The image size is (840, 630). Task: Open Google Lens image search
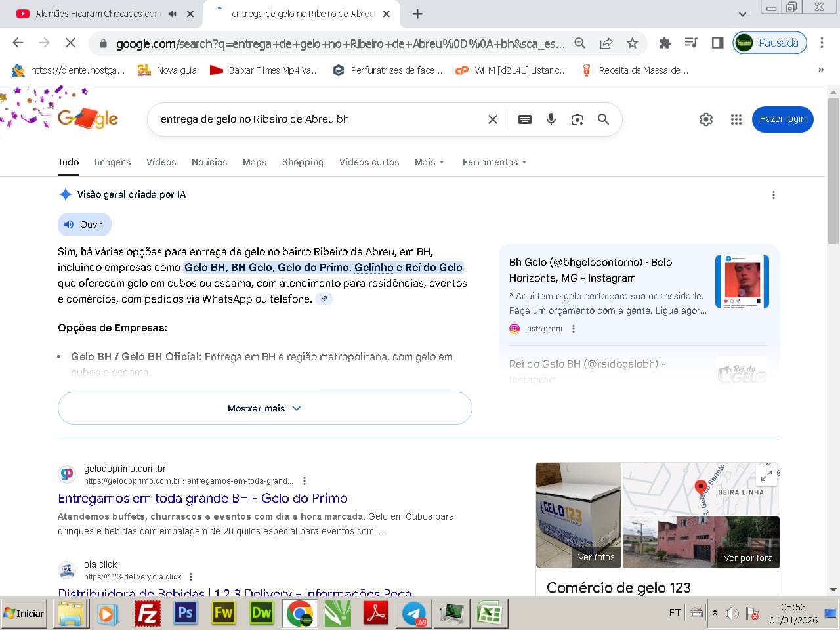click(577, 119)
